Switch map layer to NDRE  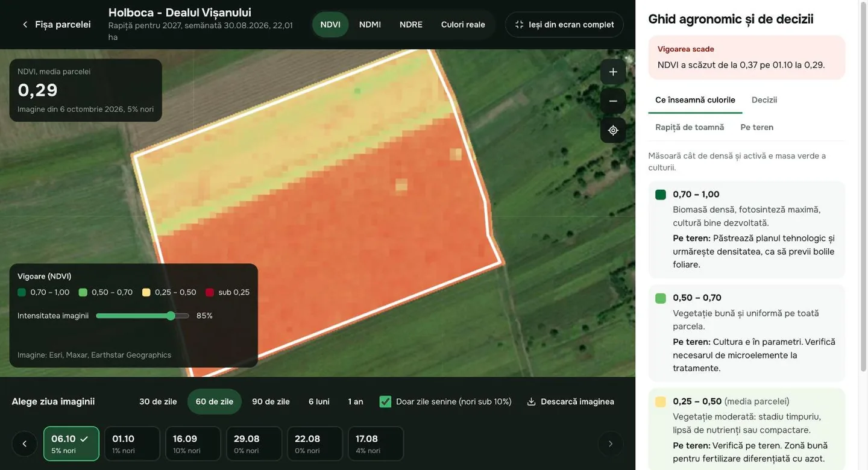[411, 25]
